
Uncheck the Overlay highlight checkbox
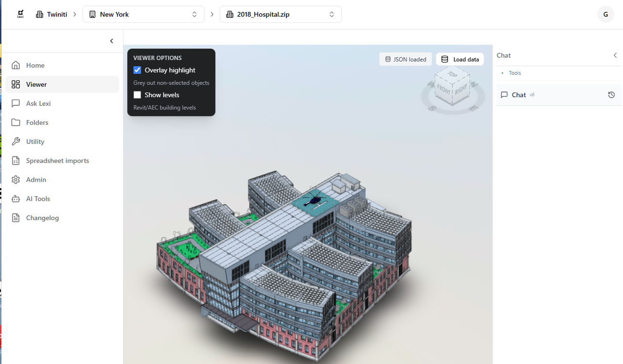137,70
